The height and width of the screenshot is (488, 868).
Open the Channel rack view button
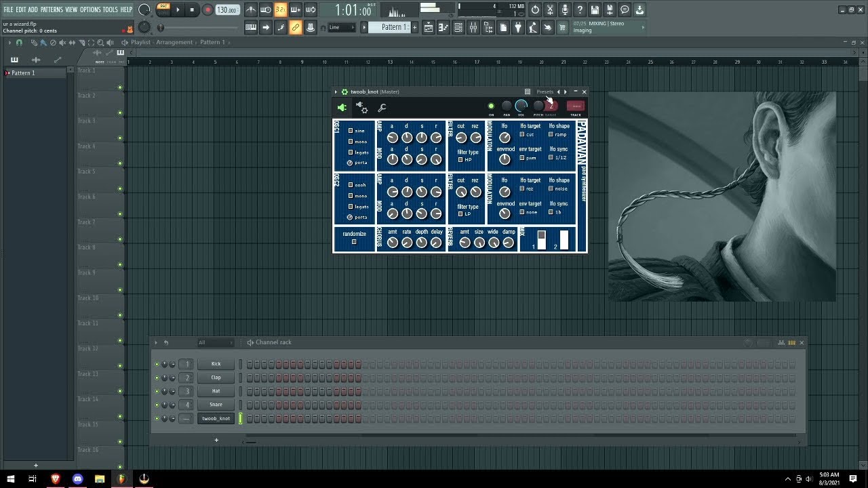click(x=458, y=27)
